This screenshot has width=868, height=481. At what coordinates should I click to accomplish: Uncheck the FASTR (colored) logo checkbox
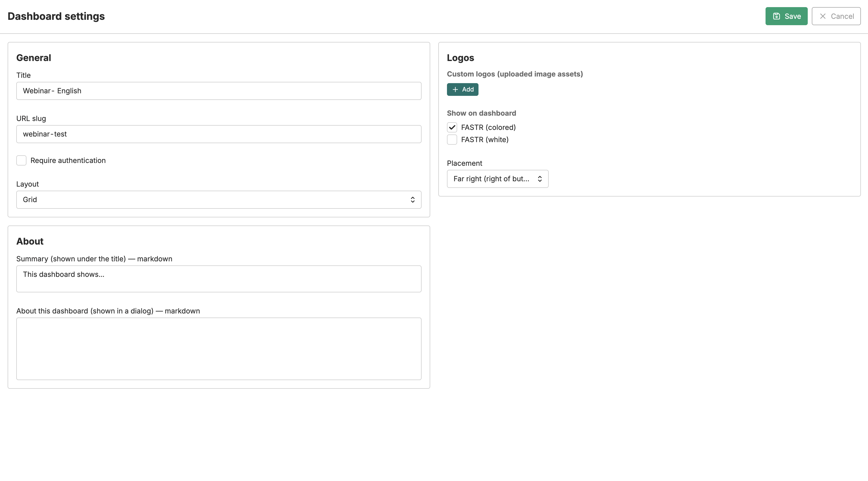[x=452, y=127]
